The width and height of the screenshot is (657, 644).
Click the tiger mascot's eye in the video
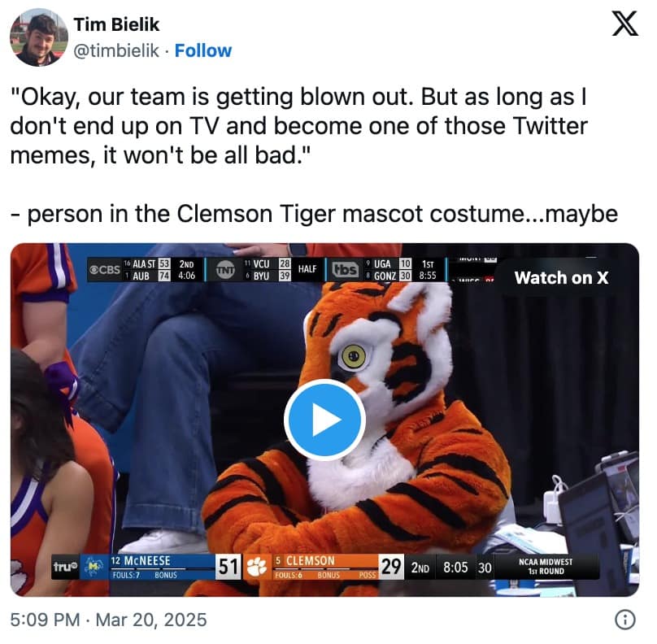[x=353, y=353]
